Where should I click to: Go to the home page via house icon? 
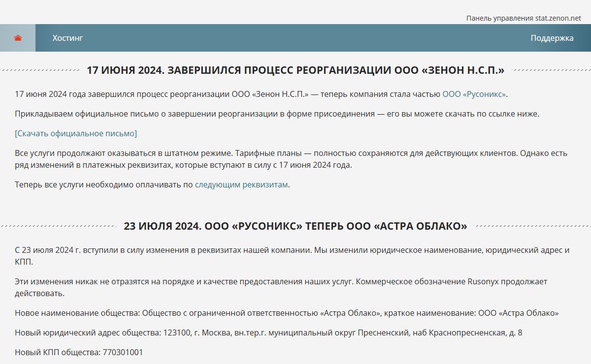point(18,38)
